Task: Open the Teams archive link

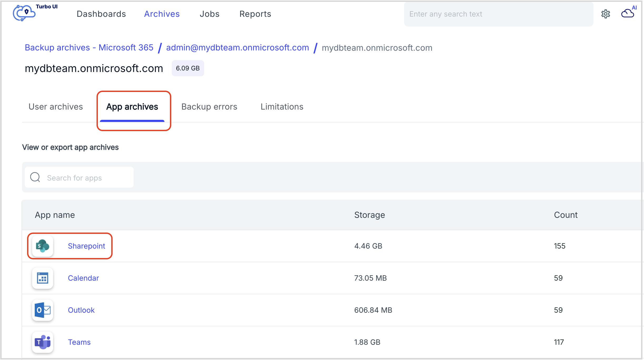Action: click(79, 342)
